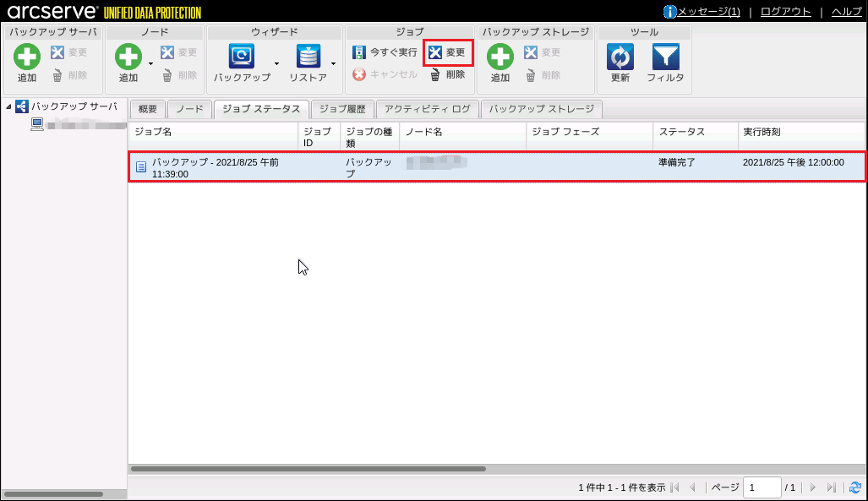Launch the Restore (リストア) wizard icon
This screenshot has height=501, width=868.
pos(308,56)
